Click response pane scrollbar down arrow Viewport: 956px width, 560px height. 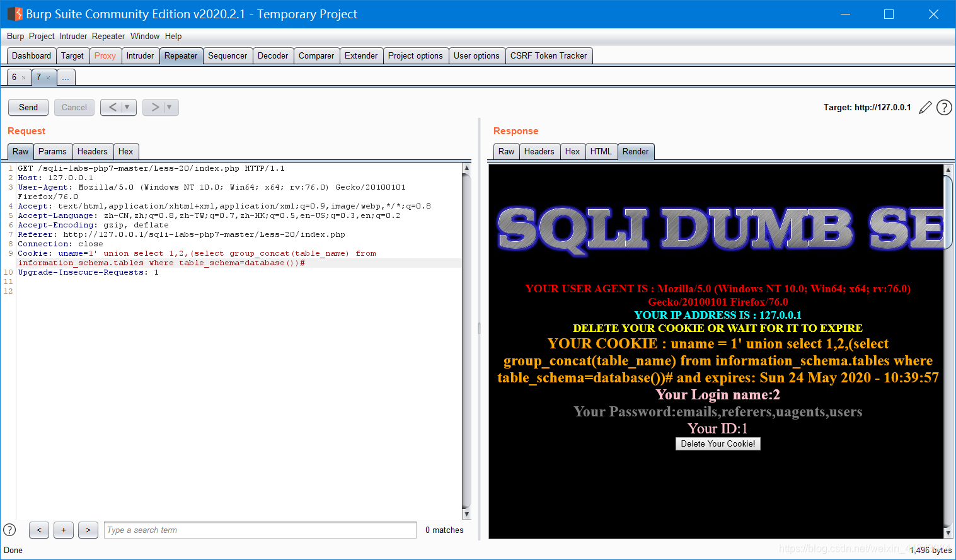948,533
